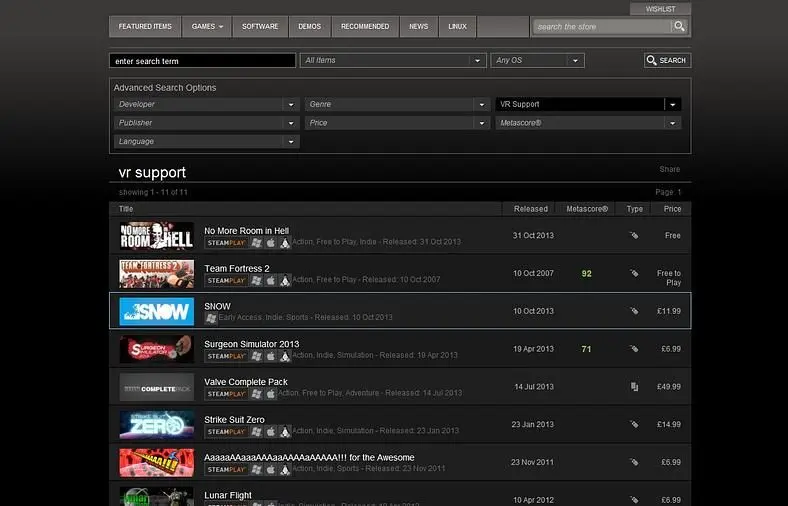Click the type tag icon for SNOW
This screenshot has width=788, height=506.
click(634, 311)
